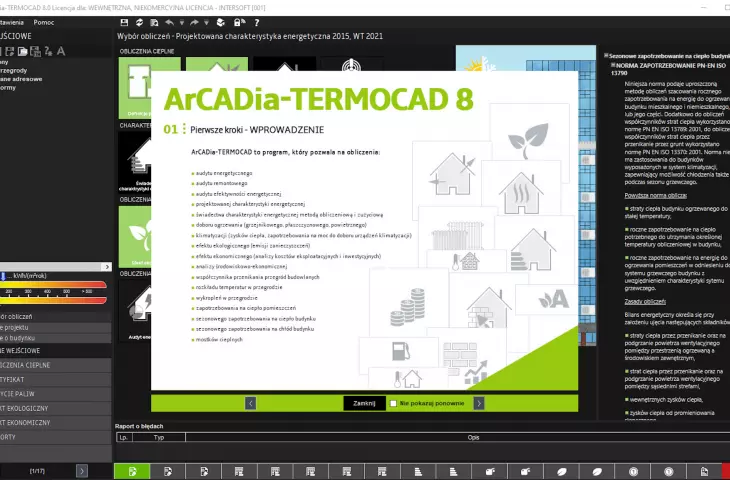Collapse the NORMA ZAPOTRZEBOWANIE PN-EN ISO node

point(613,66)
